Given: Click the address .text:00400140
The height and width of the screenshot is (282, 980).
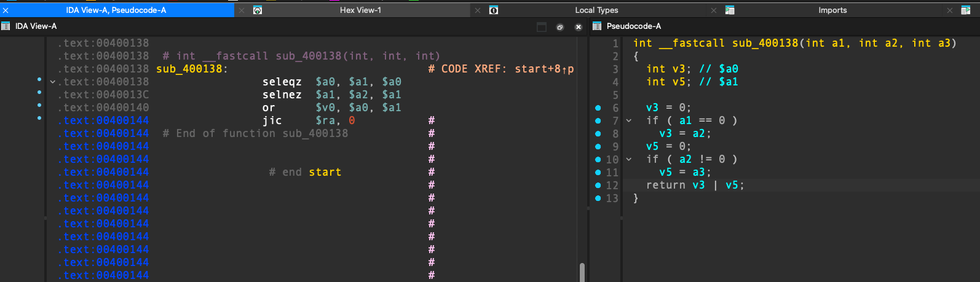Looking at the screenshot, I should (x=103, y=108).
